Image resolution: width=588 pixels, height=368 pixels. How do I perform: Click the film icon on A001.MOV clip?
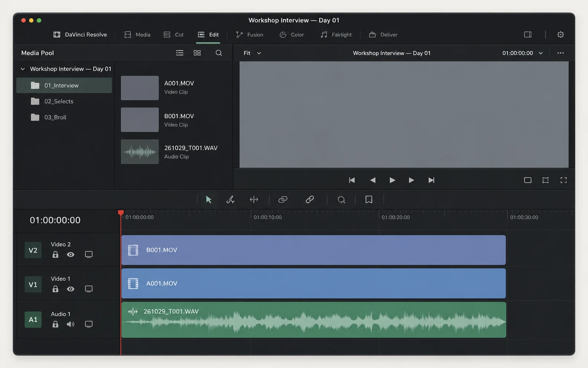(133, 283)
